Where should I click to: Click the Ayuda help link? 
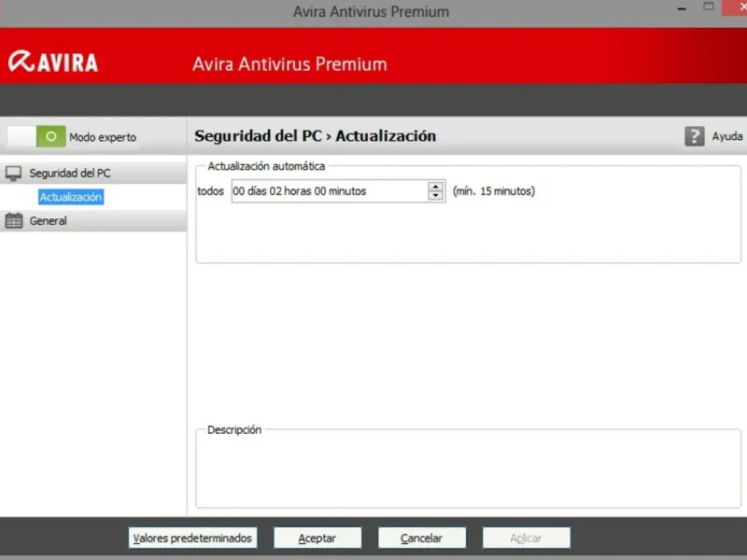point(727,136)
